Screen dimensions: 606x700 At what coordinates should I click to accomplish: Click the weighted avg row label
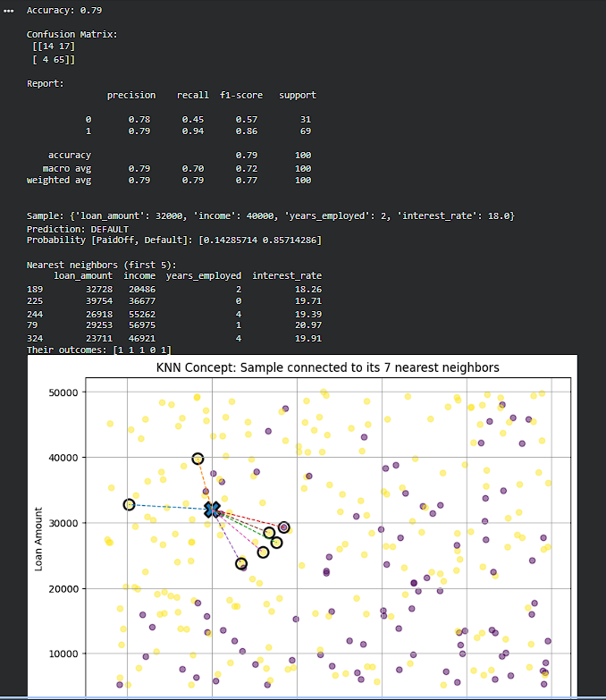click(x=59, y=181)
